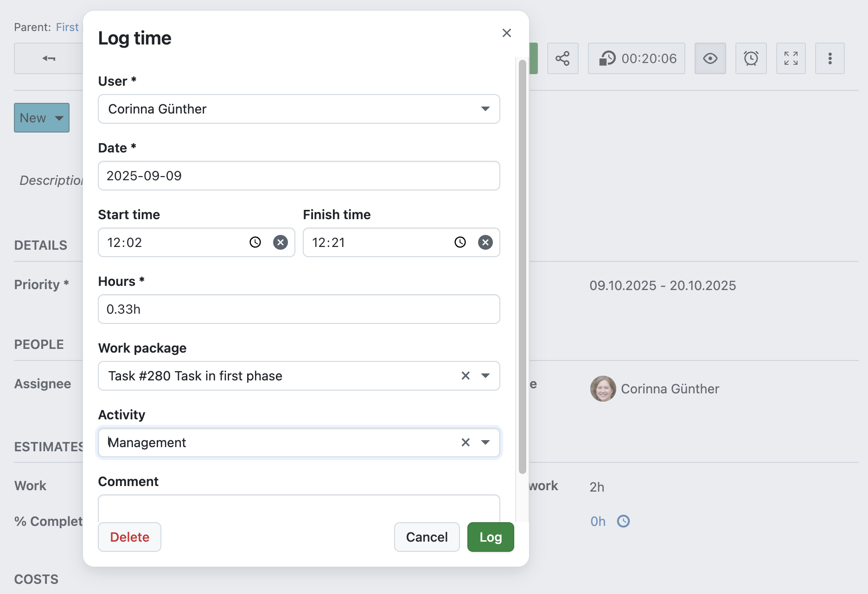Toggle watching this work package
Viewport: 868px width, 594px height.
710,58
